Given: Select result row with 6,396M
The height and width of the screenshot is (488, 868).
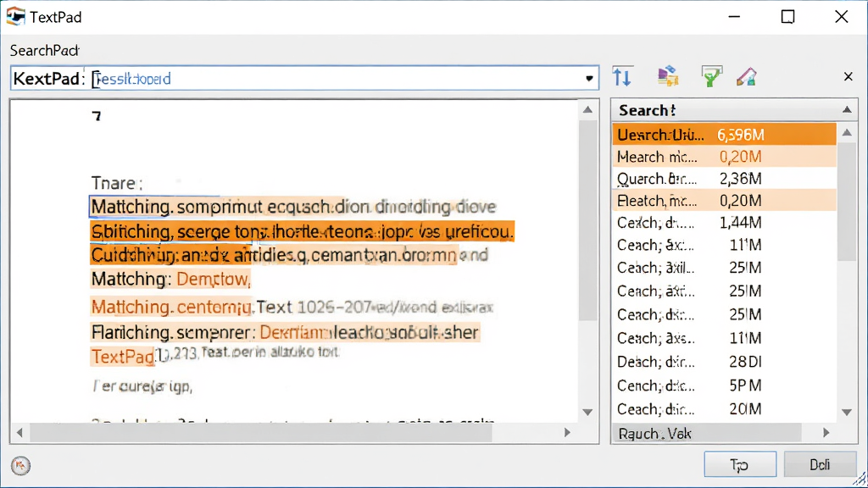Looking at the screenshot, I should tap(724, 135).
